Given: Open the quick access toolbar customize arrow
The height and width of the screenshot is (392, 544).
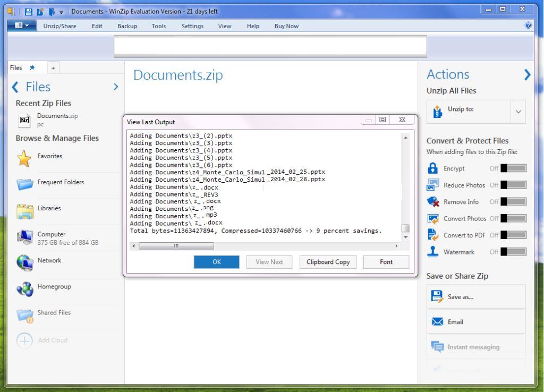Looking at the screenshot, I should [62, 12].
